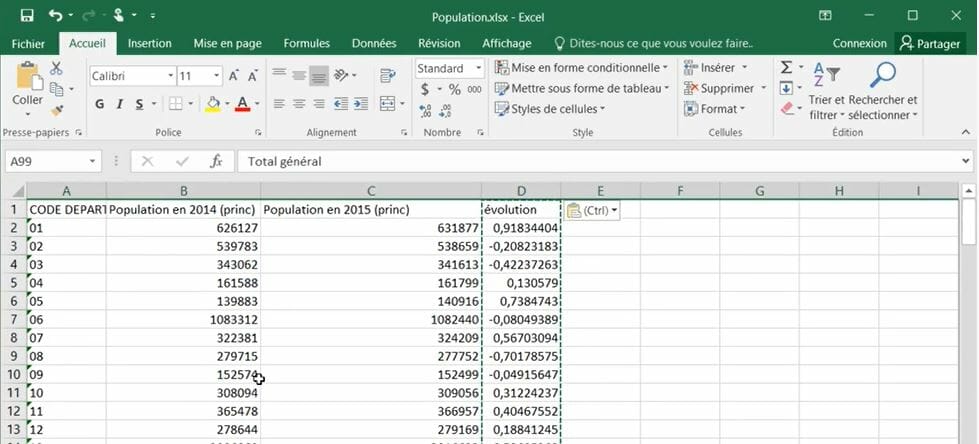Open the paste options (Ctrl) dropdown

[593, 211]
